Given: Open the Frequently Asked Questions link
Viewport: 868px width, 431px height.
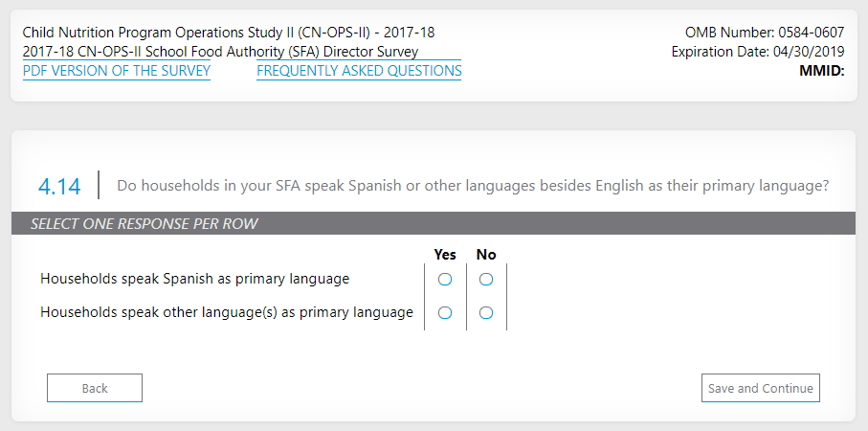Looking at the screenshot, I should tap(359, 71).
